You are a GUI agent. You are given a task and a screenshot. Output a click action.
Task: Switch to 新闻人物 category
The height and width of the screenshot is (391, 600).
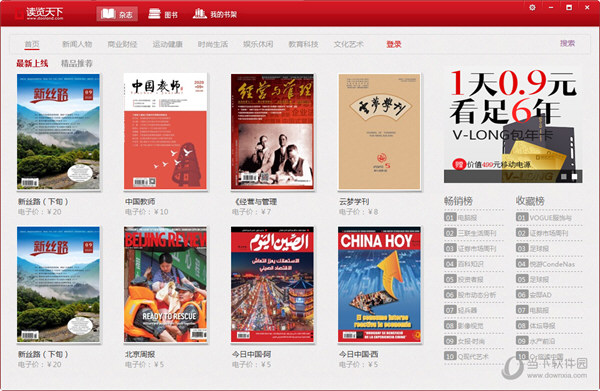click(x=77, y=44)
